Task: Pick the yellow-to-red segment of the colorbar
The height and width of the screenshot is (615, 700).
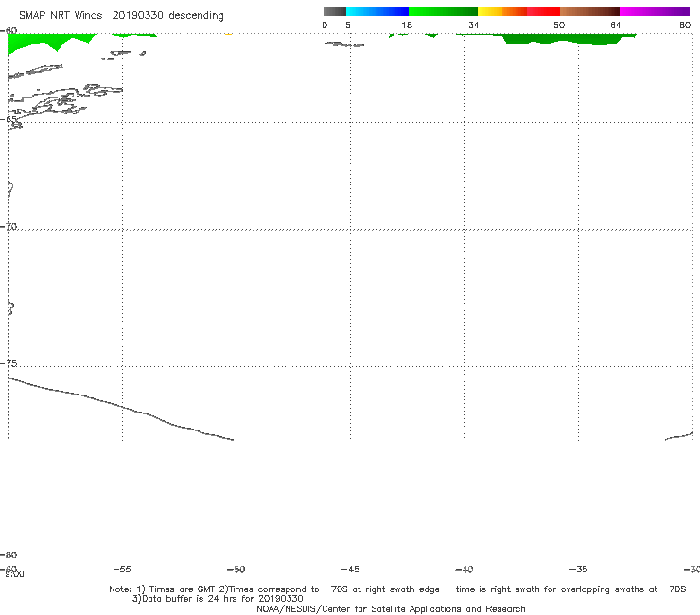Action: [x=518, y=11]
